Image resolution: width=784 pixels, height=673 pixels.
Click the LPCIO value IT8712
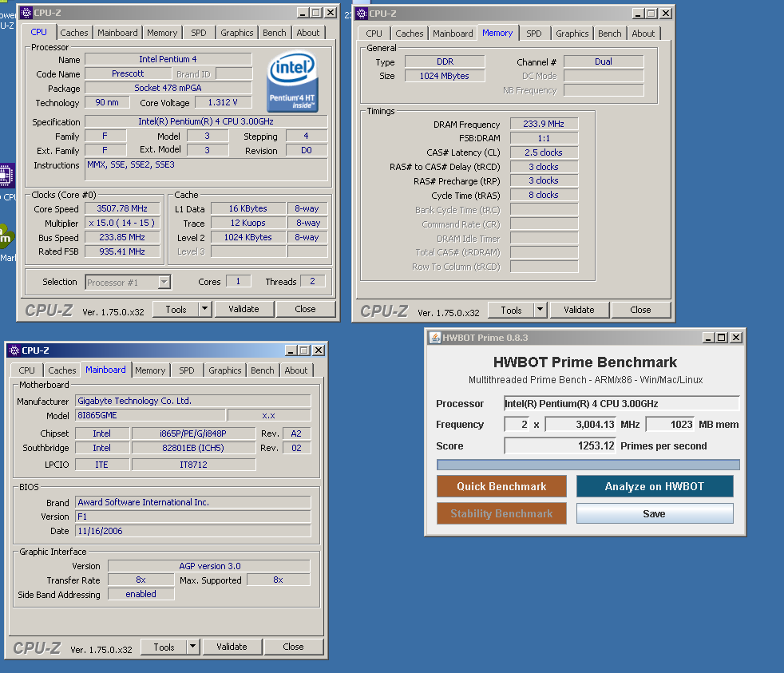click(193, 465)
